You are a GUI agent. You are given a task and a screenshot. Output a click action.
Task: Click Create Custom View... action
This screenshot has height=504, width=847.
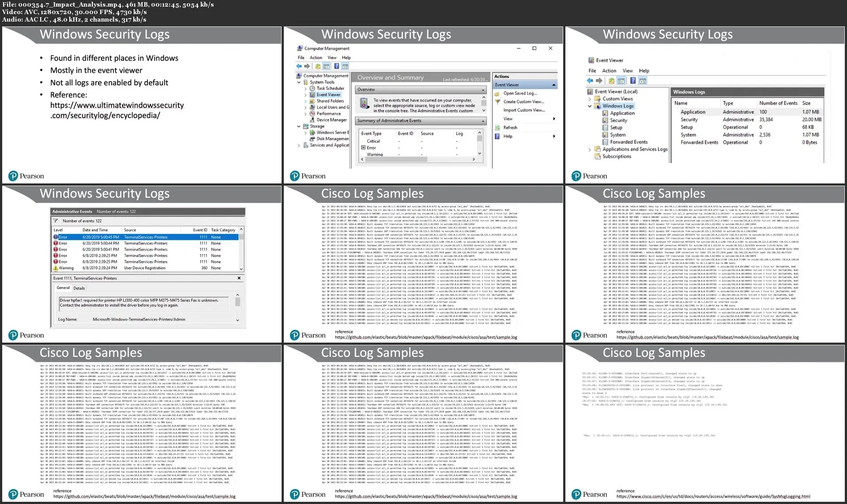click(x=523, y=101)
